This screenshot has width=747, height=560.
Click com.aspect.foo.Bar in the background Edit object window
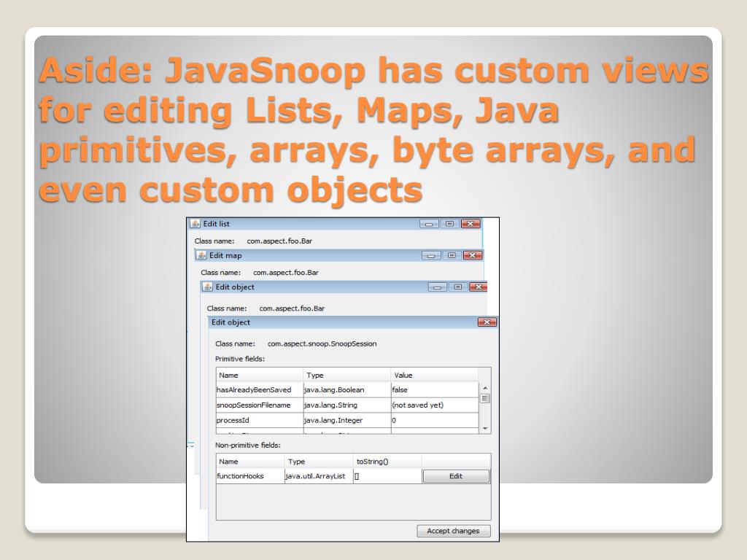(x=292, y=308)
